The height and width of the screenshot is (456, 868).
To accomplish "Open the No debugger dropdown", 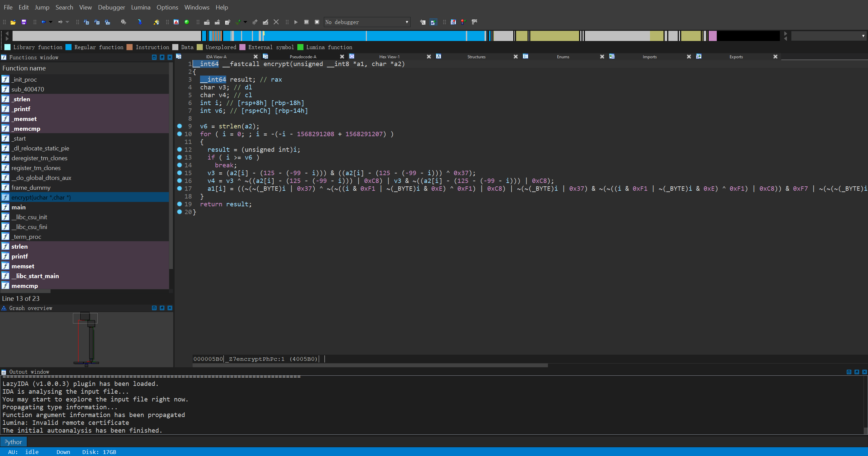I will click(x=406, y=22).
